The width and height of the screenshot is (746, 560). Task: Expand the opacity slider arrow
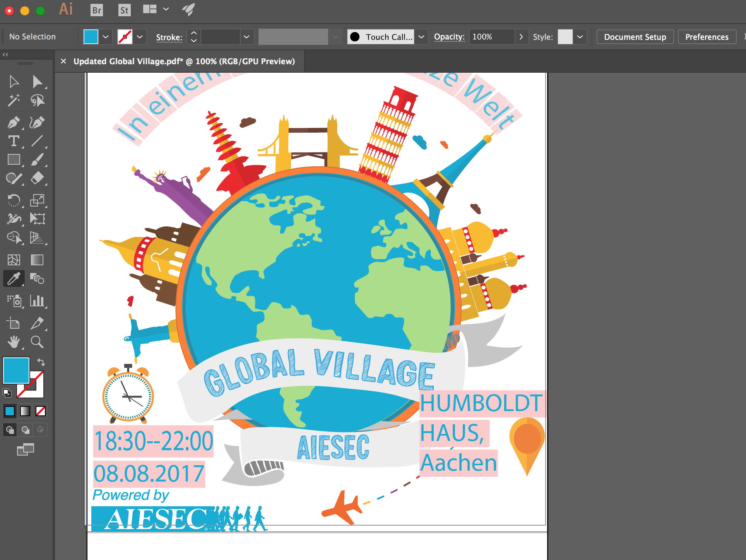point(521,37)
